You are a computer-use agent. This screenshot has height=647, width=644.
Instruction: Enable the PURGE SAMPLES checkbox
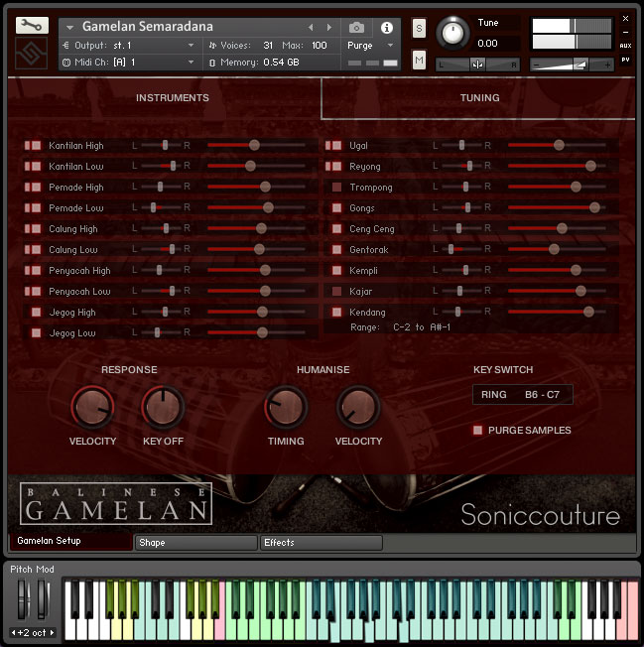(477, 431)
